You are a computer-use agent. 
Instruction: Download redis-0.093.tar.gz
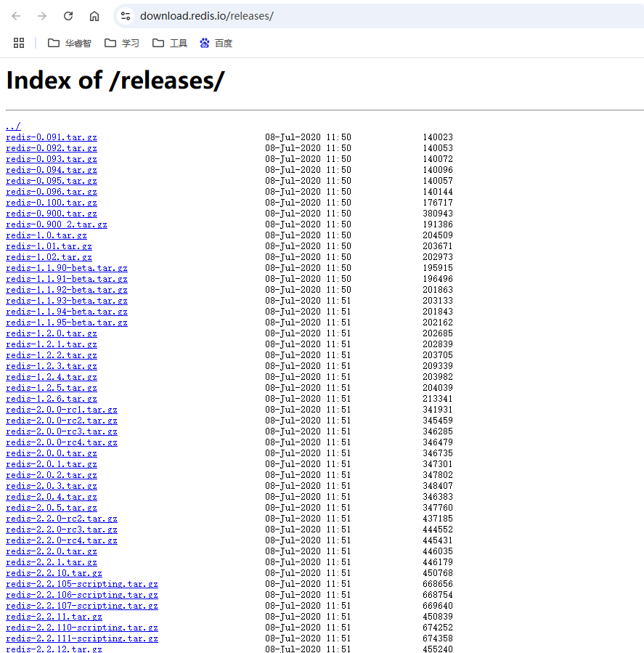(52, 159)
